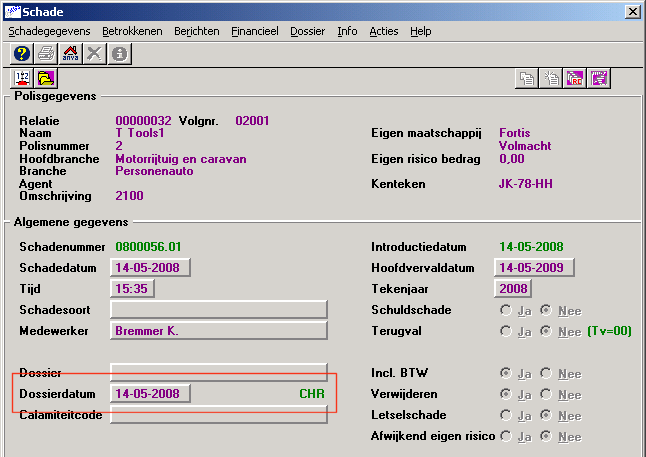Image resolution: width=646 pixels, height=457 pixels.
Task: Select Nee for Incl. BTW
Action: [x=545, y=373]
